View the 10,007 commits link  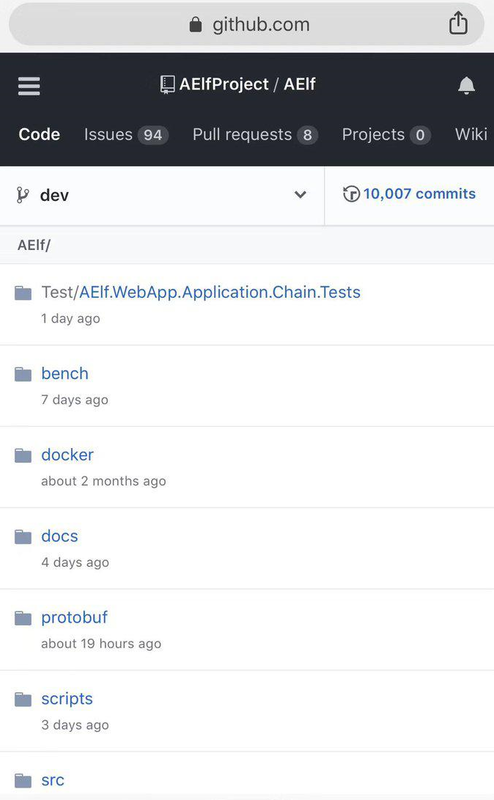(419, 194)
